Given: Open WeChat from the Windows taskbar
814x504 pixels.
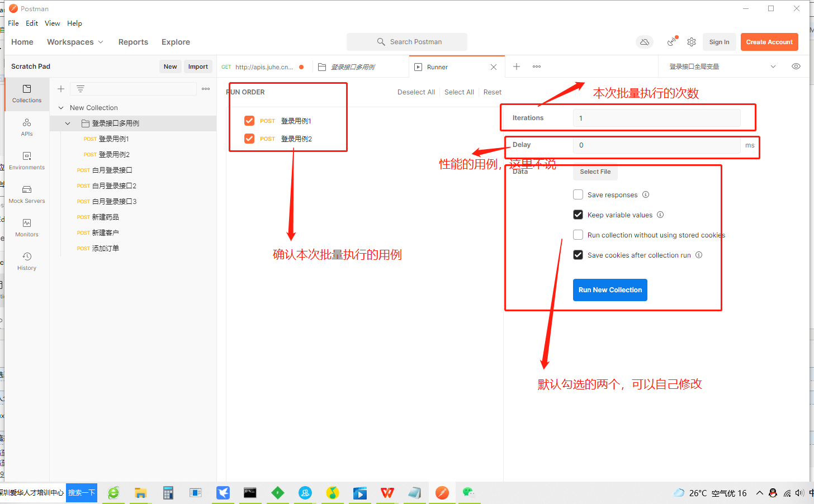Looking at the screenshot, I should point(468,493).
